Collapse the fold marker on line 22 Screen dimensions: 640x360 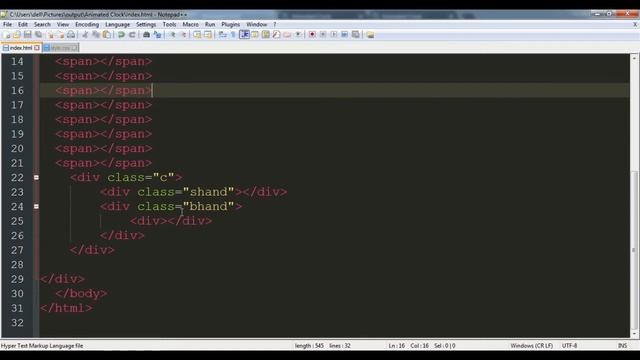click(x=36, y=178)
